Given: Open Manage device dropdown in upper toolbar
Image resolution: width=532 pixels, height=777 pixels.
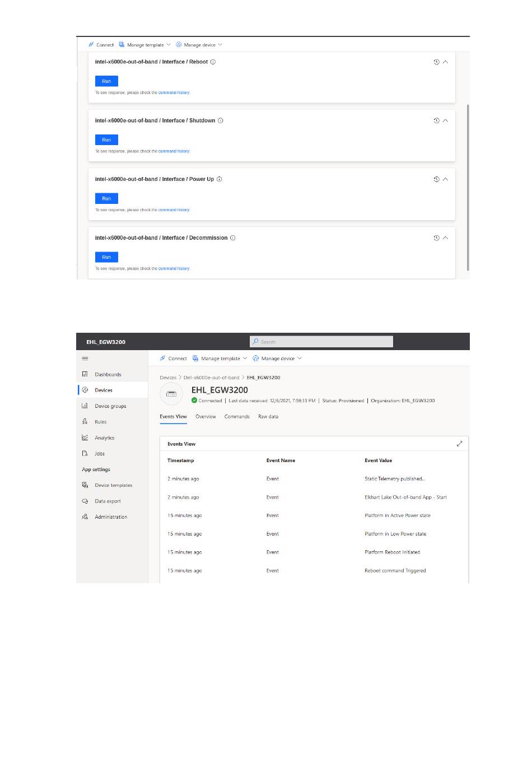Looking at the screenshot, I should point(199,45).
